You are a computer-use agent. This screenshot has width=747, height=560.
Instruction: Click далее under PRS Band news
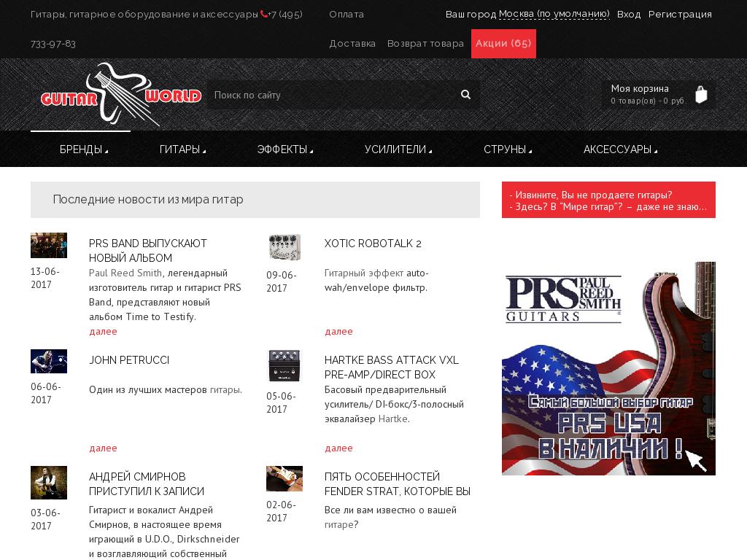point(103,332)
